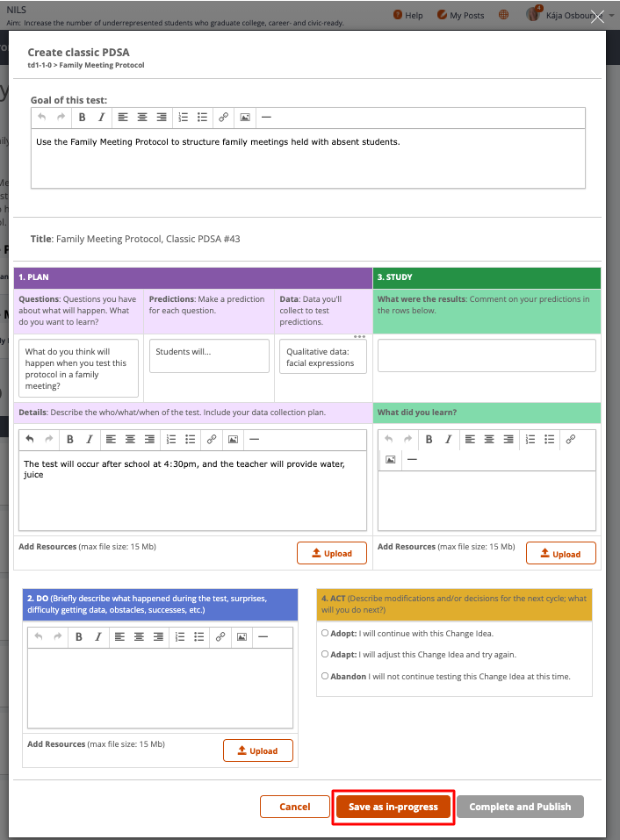Insert bullet list in Goal toolbar
This screenshot has height=840, width=620.
202,118
